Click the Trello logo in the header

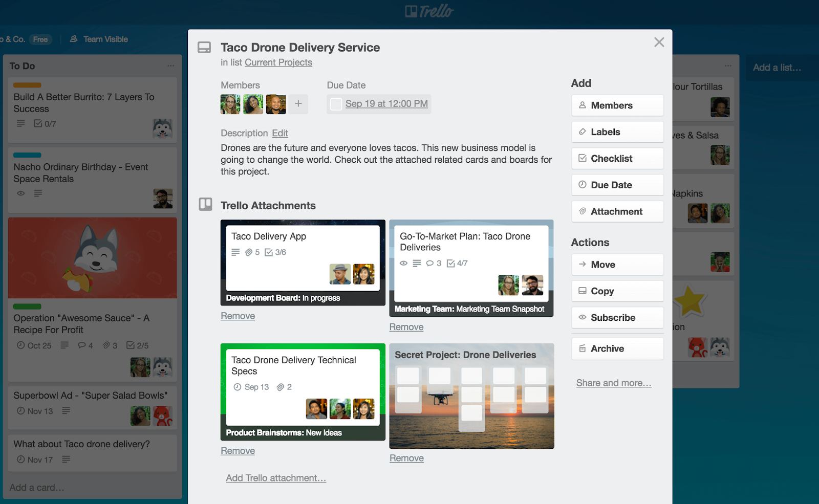point(429,11)
